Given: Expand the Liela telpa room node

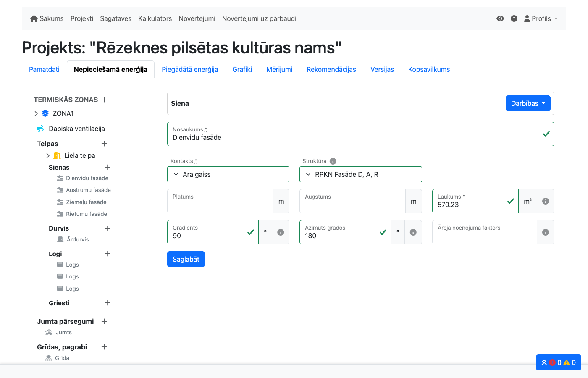Looking at the screenshot, I should (48, 156).
